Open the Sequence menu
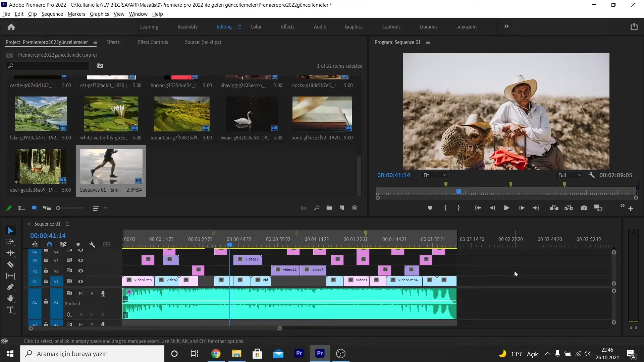This screenshot has width=644, height=362. pos(52,14)
